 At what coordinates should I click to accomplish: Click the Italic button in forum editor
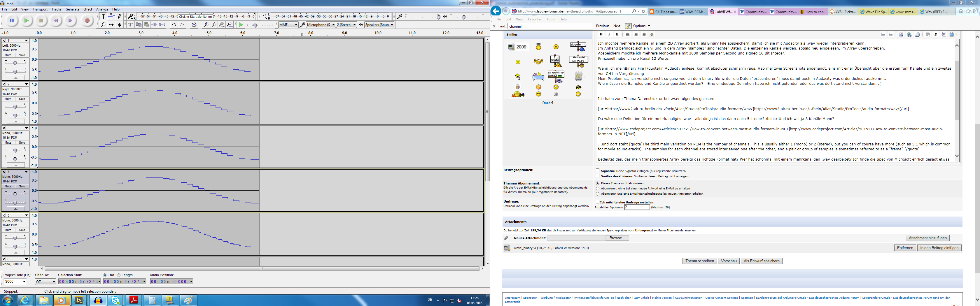609,35
